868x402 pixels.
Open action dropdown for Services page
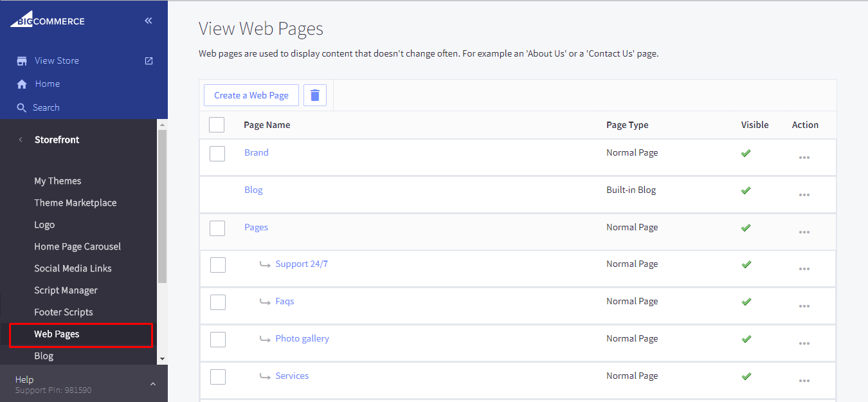point(804,381)
